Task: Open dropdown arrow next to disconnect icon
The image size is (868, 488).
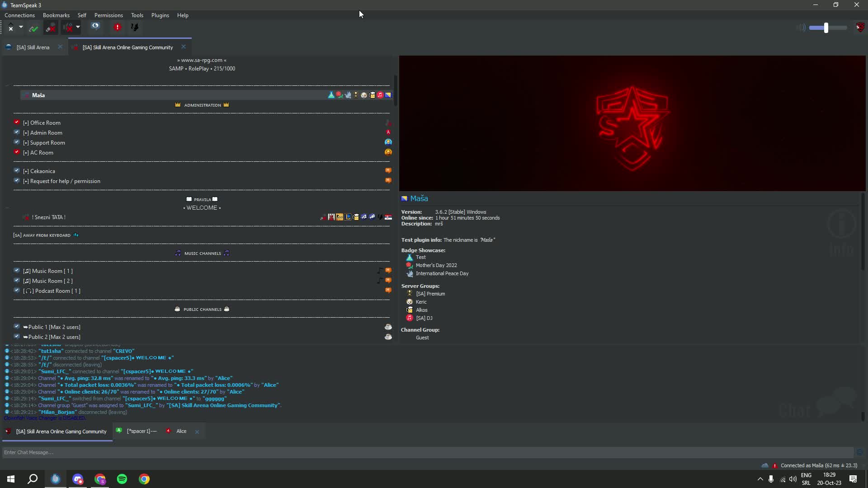Action: (21, 27)
